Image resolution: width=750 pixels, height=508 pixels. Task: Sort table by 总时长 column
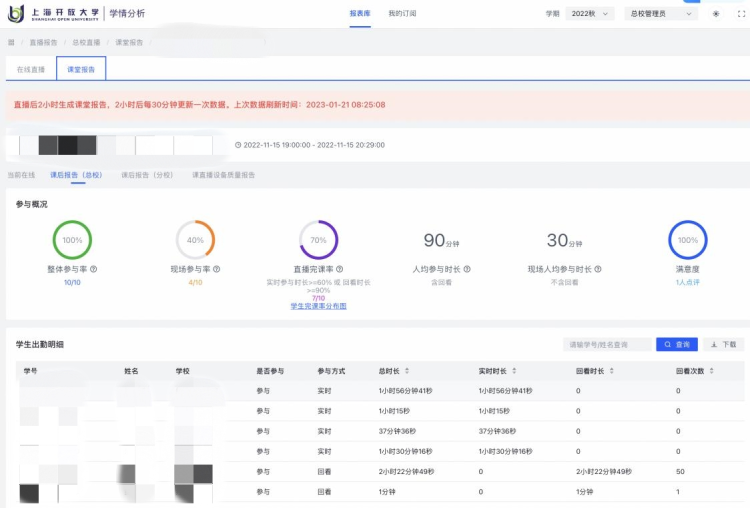[406, 371]
